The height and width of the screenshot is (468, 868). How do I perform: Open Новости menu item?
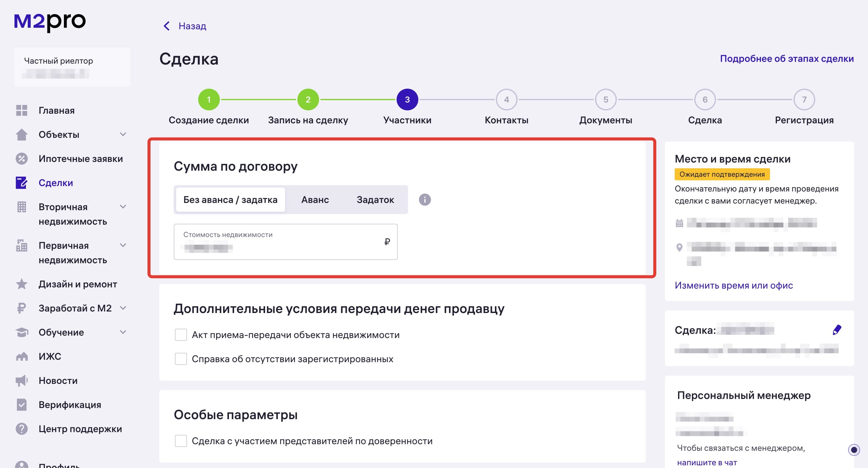tap(58, 381)
